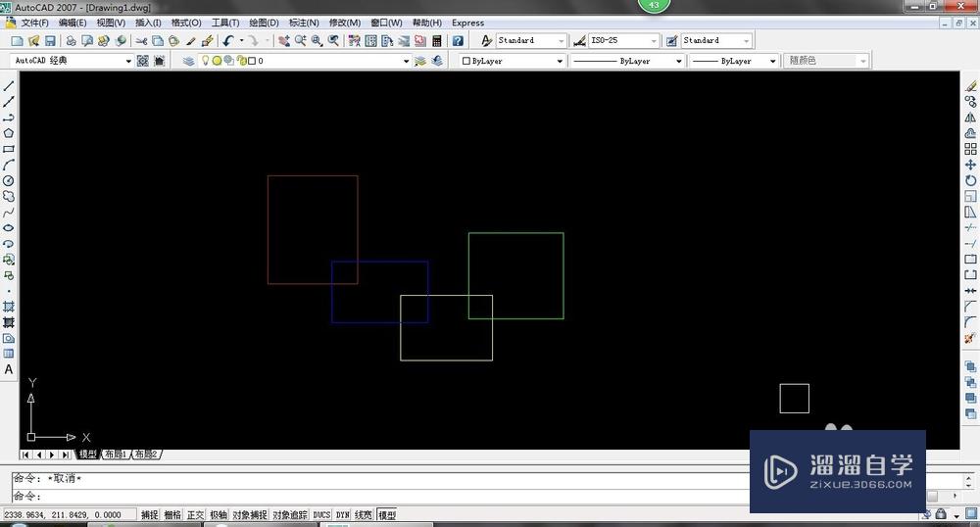Expand the layer 0 dropdown list
Viewport: 980px width, 527px height.
pos(407,61)
